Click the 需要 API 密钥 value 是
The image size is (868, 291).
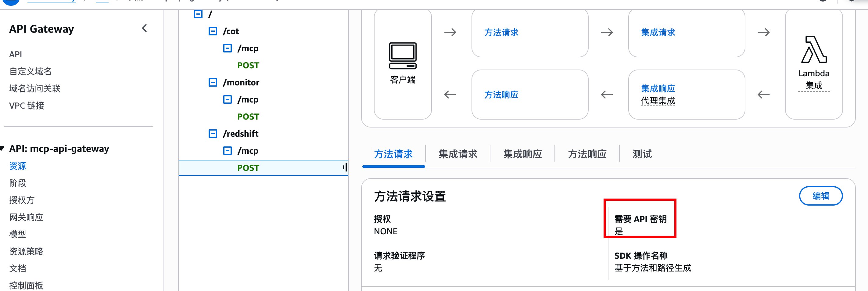coord(619,231)
